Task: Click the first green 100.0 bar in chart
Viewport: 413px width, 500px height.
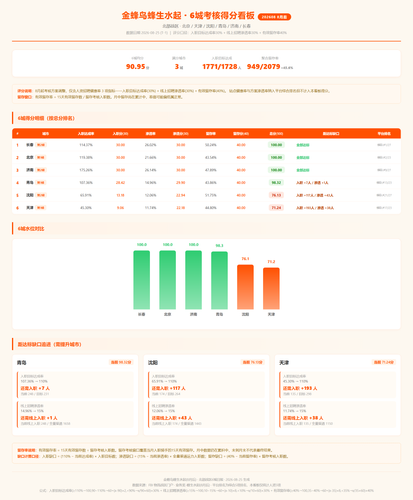Action: pyautogui.click(x=142, y=280)
